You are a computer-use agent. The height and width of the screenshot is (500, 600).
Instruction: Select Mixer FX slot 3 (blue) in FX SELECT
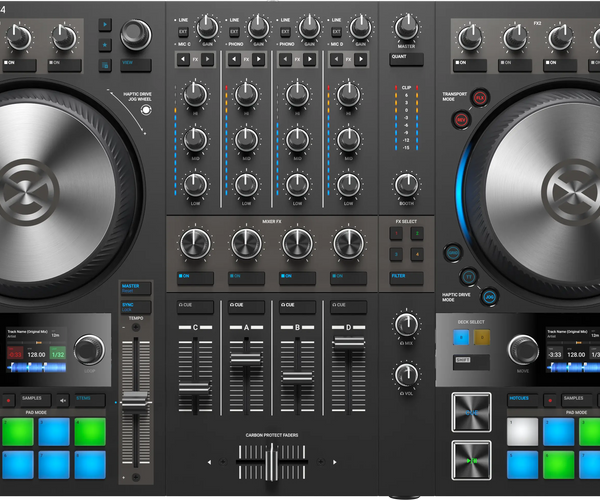click(x=396, y=254)
